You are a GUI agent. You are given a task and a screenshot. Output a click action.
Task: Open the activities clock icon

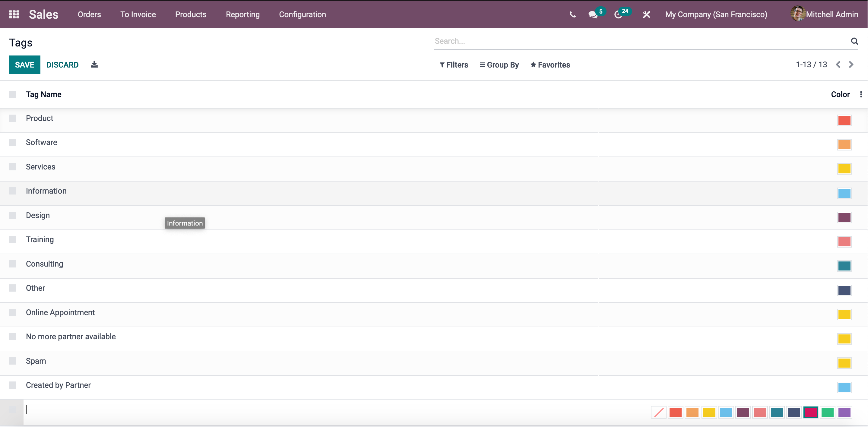point(618,14)
